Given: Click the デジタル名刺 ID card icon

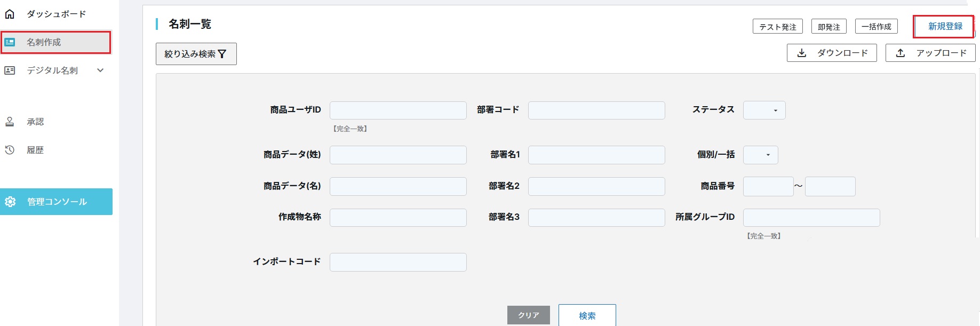Looking at the screenshot, I should click(10, 70).
